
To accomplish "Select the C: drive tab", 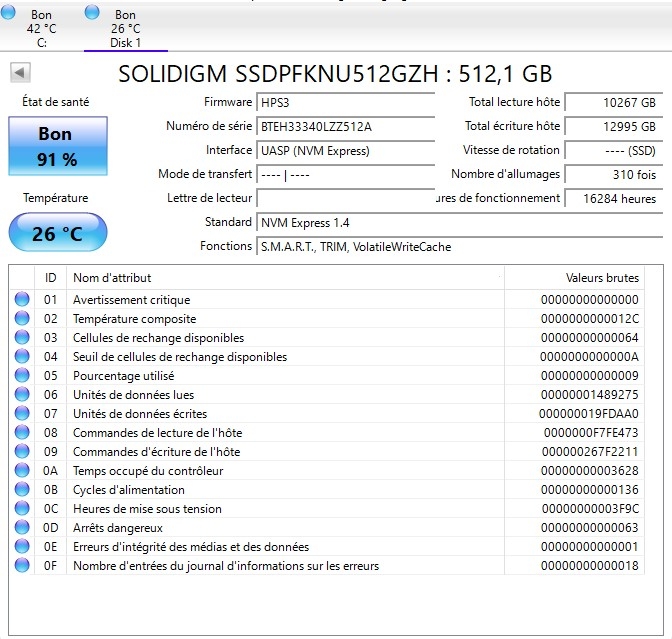I will [41, 28].
